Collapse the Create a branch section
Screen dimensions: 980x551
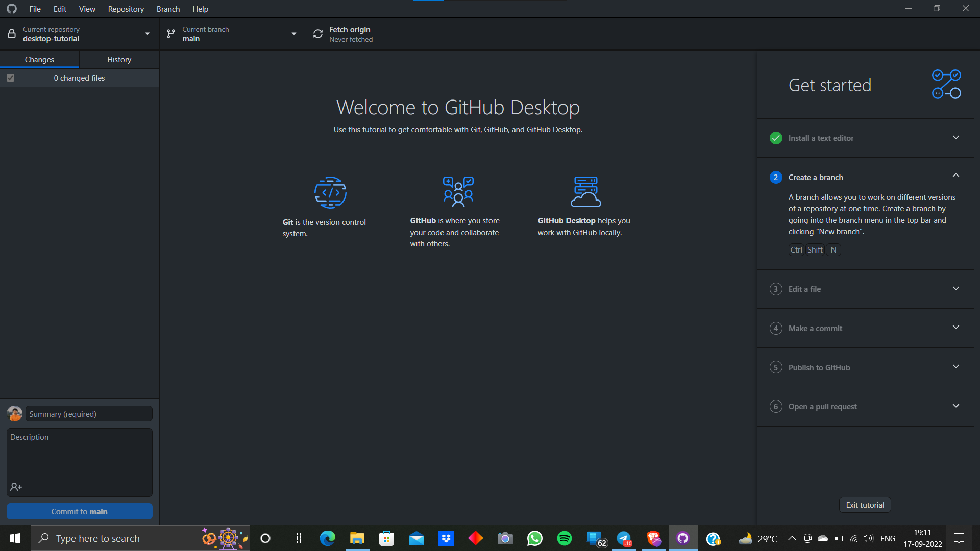pyautogui.click(x=956, y=175)
